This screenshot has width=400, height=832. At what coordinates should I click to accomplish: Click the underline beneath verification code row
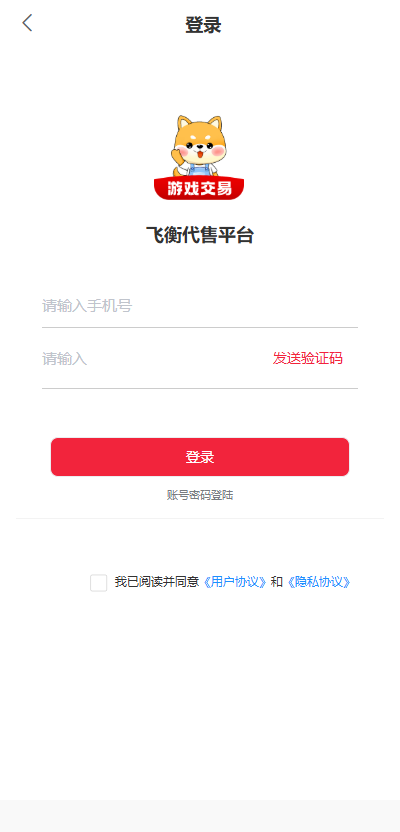click(x=200, y=388)
